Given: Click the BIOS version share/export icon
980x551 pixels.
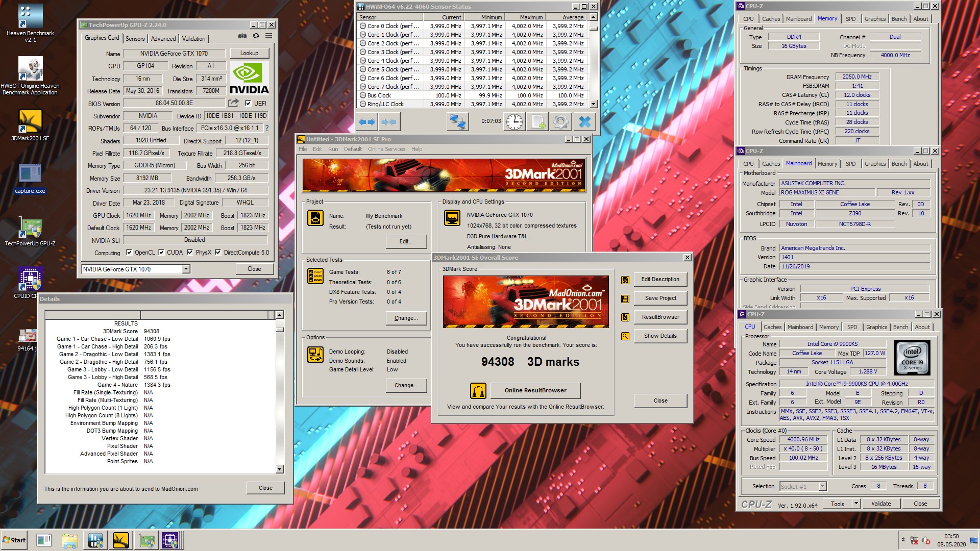Looking at the screenshot, I should click(233, 103).
